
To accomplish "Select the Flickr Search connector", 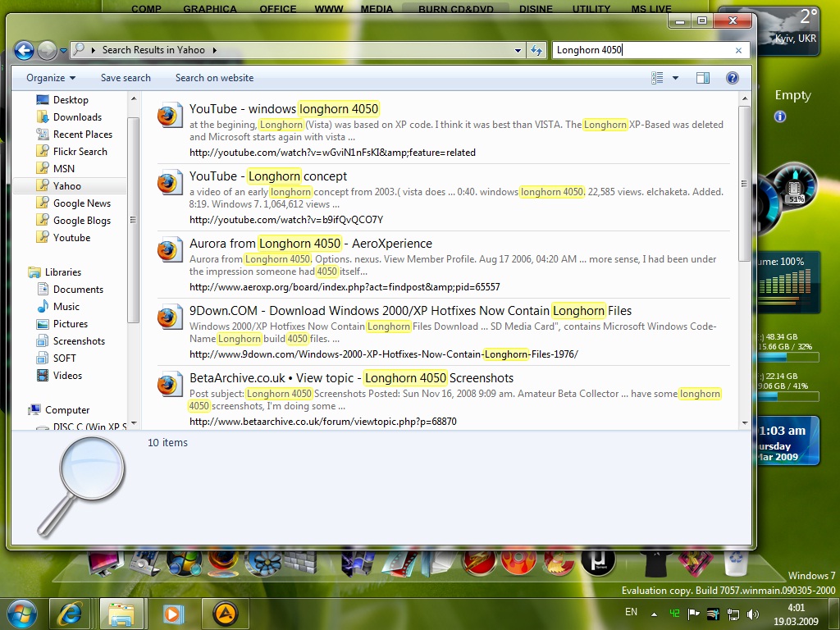I will [80, 152].
